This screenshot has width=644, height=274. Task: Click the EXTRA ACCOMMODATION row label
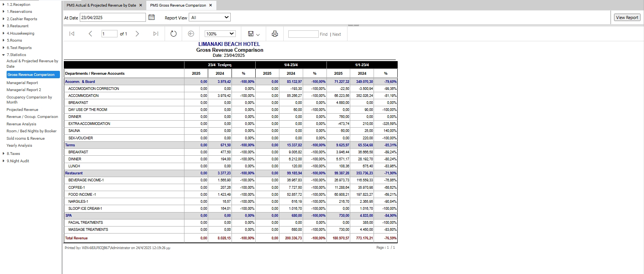(x=89, y=124)
